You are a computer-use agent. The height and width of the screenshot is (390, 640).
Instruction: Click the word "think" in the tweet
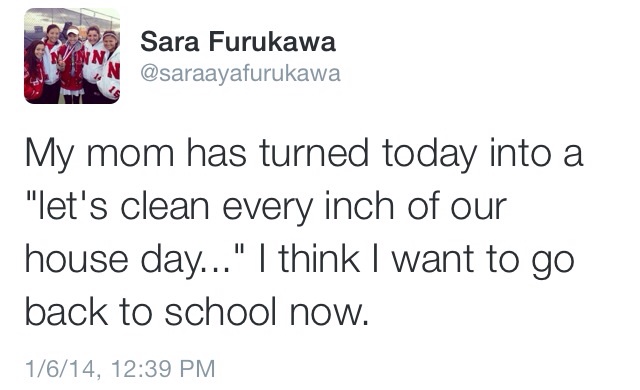319,259
